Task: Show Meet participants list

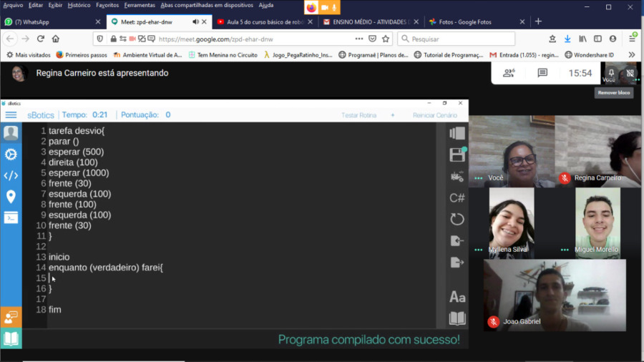Action: 509,73
